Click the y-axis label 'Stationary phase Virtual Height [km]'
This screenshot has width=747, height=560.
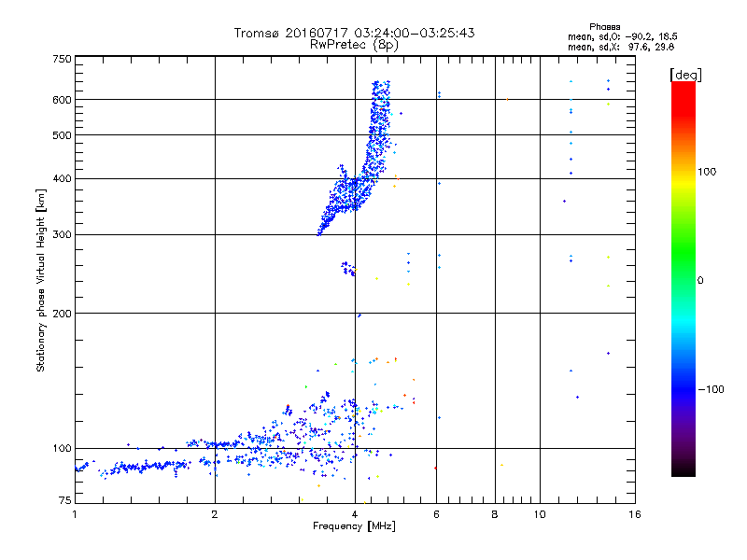(41, 280)
